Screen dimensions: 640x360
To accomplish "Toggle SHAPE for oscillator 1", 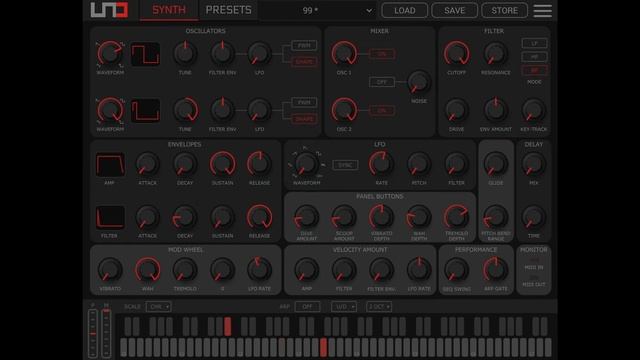I will [x=304, y=62].
